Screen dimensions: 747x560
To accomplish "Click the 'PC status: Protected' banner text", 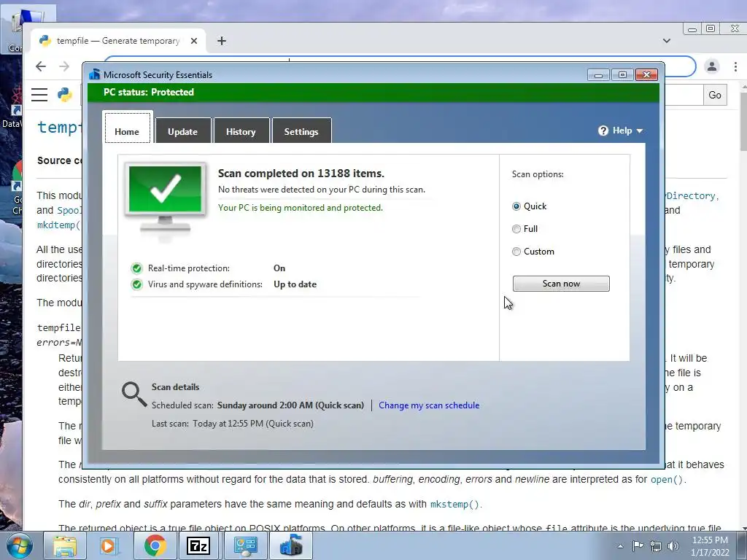I will pos(149,93).
